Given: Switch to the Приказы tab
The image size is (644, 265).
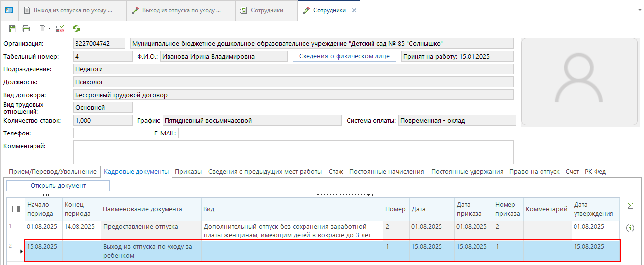Looking at the screenshot, I should coord(188,172).
